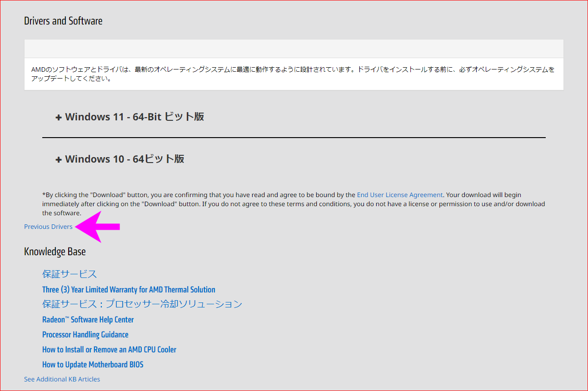Image resolution: width=588 pixels, height=391 pixels.
Task: Open How to Update Motherboard BIOS article
Action: 93,365
